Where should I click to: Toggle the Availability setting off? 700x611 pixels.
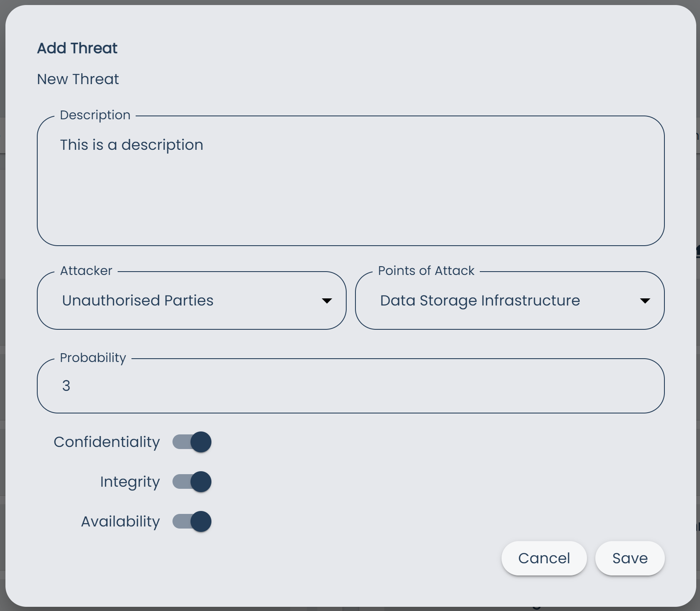tap(192, 521)
